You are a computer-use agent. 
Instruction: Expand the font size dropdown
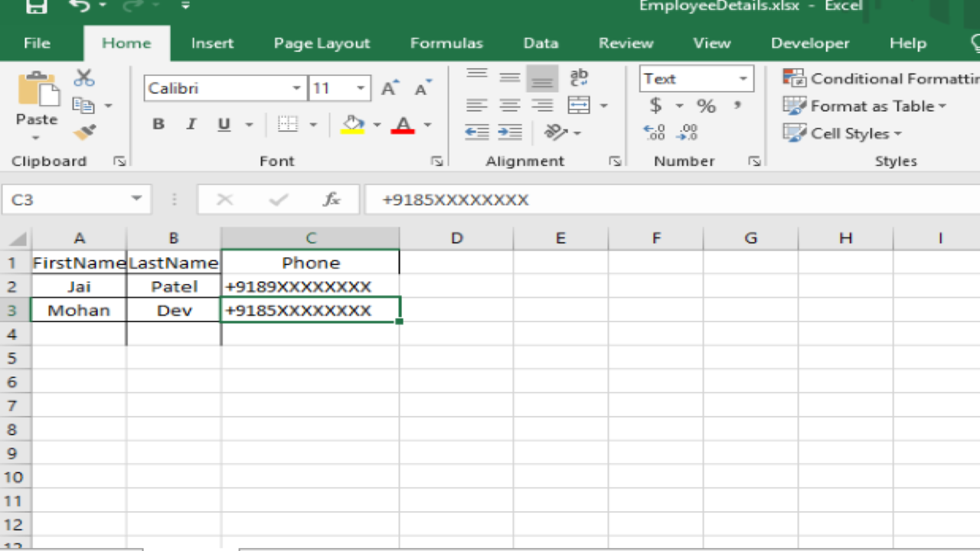point(360,89)
